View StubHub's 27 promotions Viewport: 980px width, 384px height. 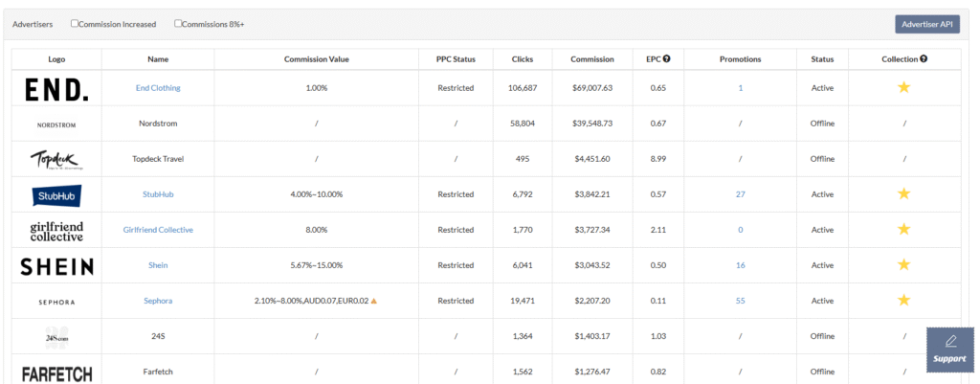click(x=741, y=193)
